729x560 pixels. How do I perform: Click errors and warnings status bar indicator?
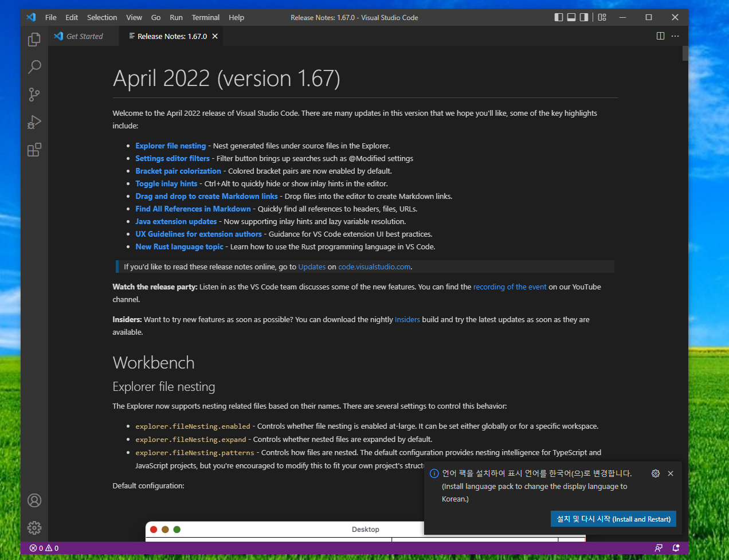pyautogui.click(x=44, y=548)
